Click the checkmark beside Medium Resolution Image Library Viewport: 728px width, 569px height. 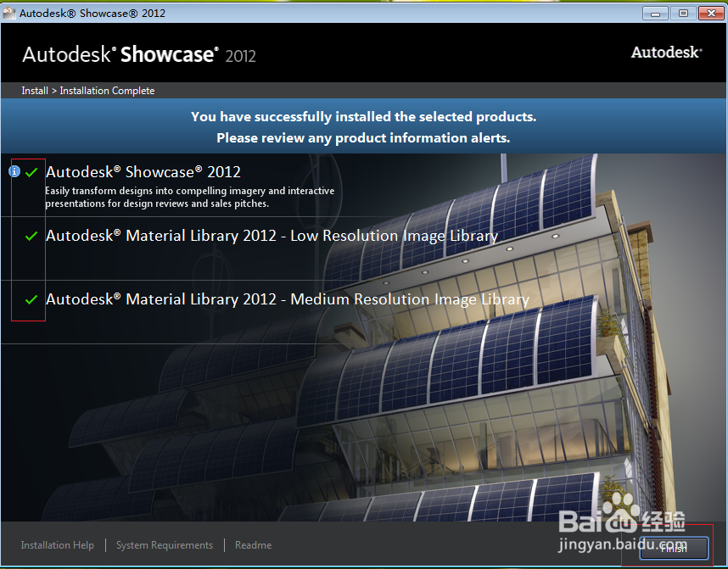click(31, 300)
